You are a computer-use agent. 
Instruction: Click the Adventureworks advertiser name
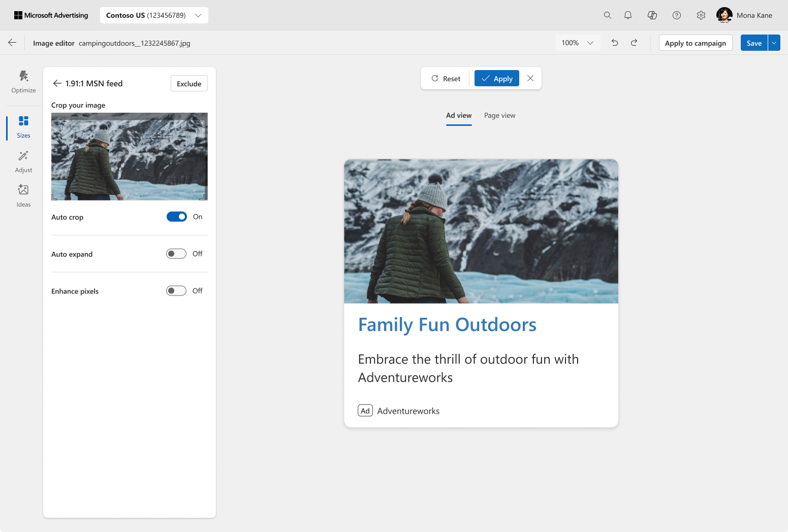(x=408, y=411)
